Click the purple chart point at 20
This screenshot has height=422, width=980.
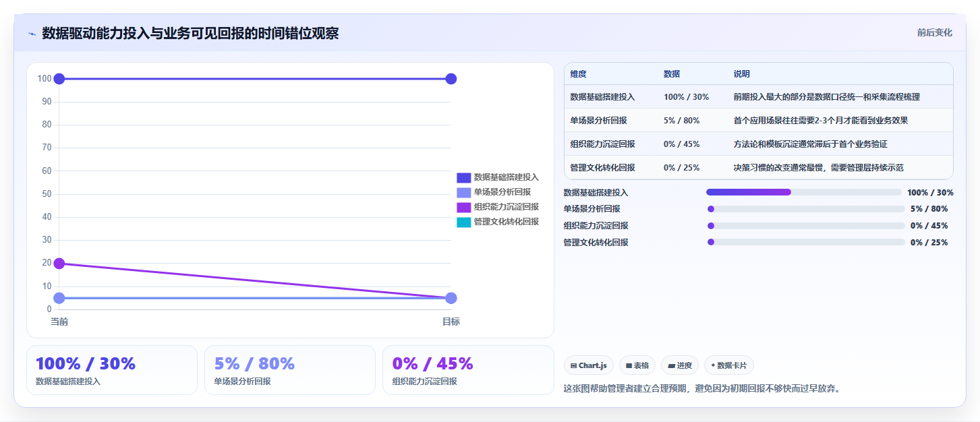[59, 264]
